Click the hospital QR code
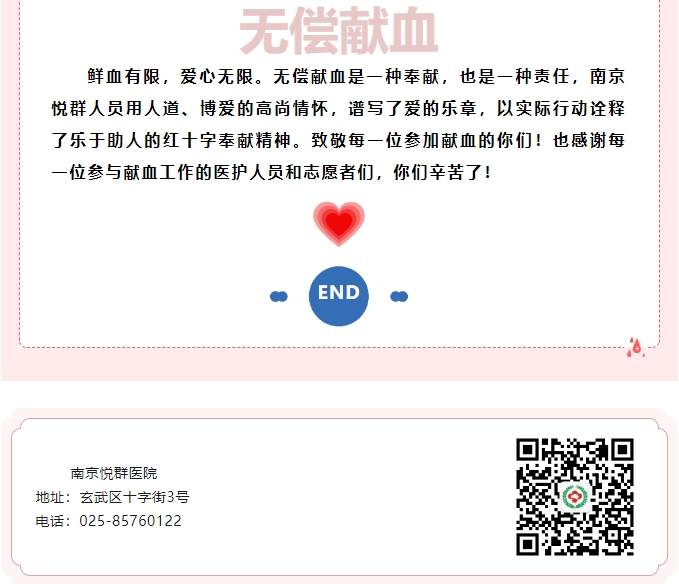This screenshot has height=584, width=679. coord(575,497)
